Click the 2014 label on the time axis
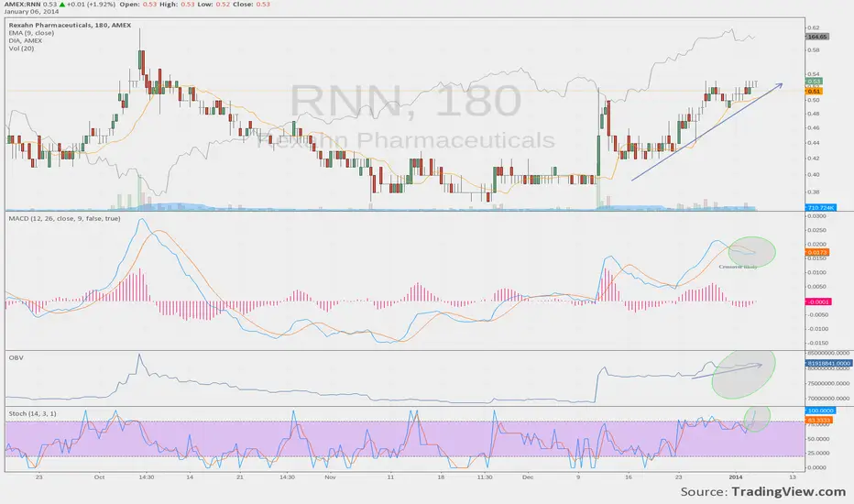This screenshot has width=854, height=504. pyautogui.click(x=736, y=477)
